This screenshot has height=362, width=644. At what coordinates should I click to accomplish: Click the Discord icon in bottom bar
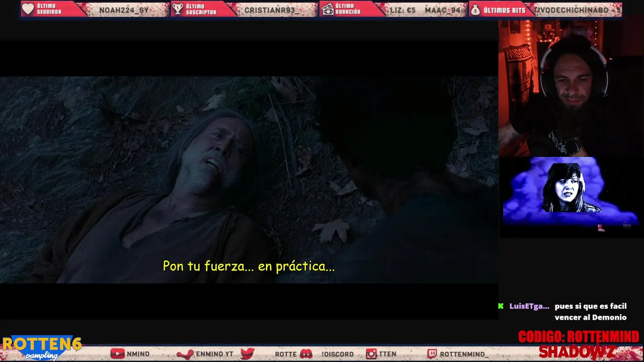pyautogui.click(x=306, y=354)
